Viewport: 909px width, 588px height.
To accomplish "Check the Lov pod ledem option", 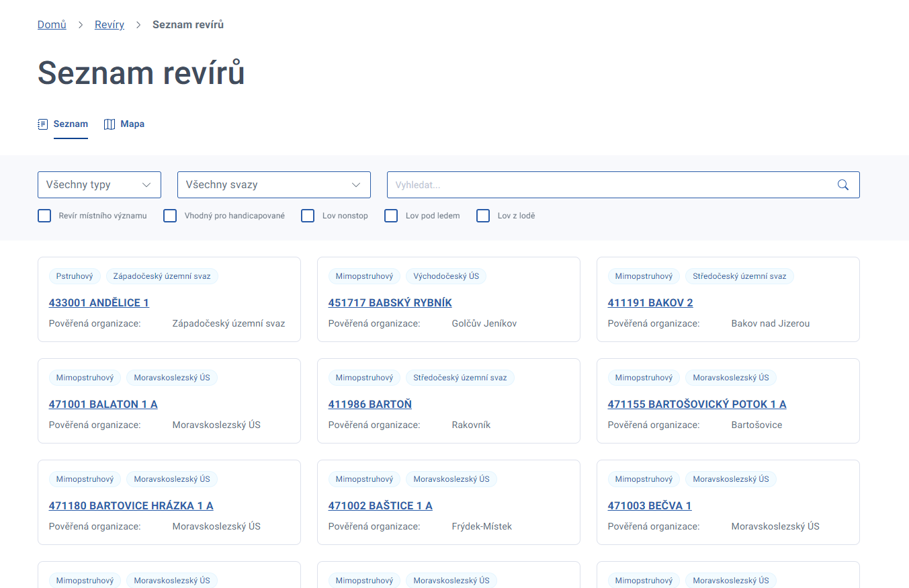I will 391,216.
